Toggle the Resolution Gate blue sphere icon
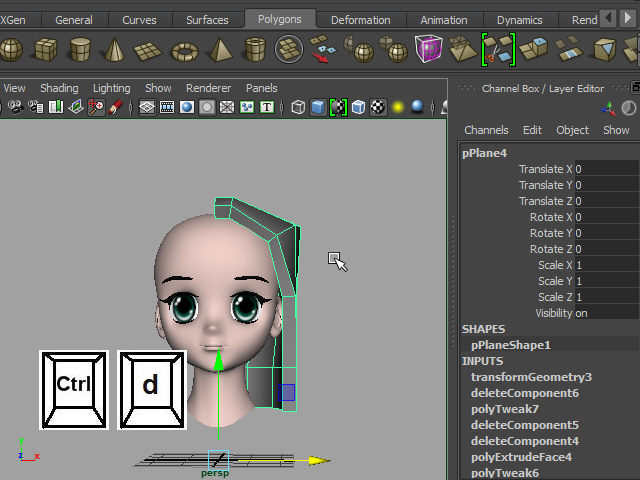This screenshot has height=480, width=640. (187, 107)
